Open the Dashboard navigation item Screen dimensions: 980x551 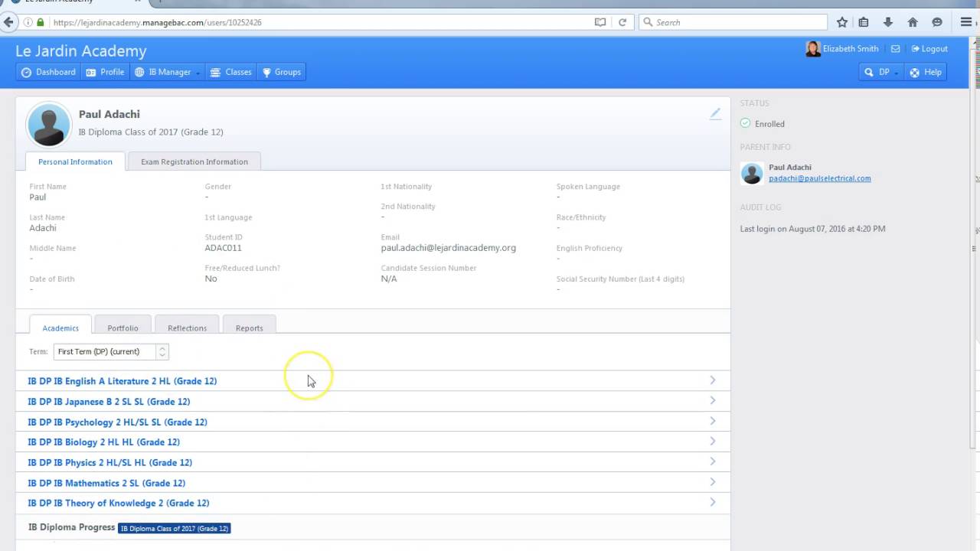(48, 72)
